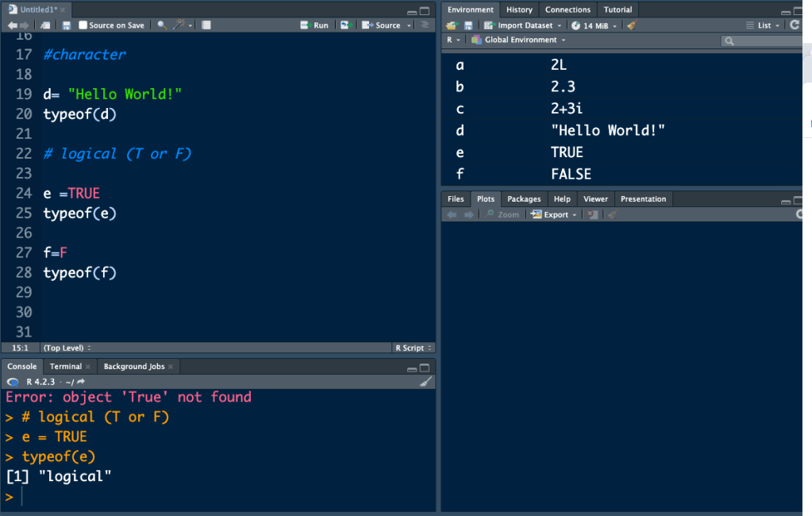Open find/replace with the magnifier icon

(x=162, y=25)
